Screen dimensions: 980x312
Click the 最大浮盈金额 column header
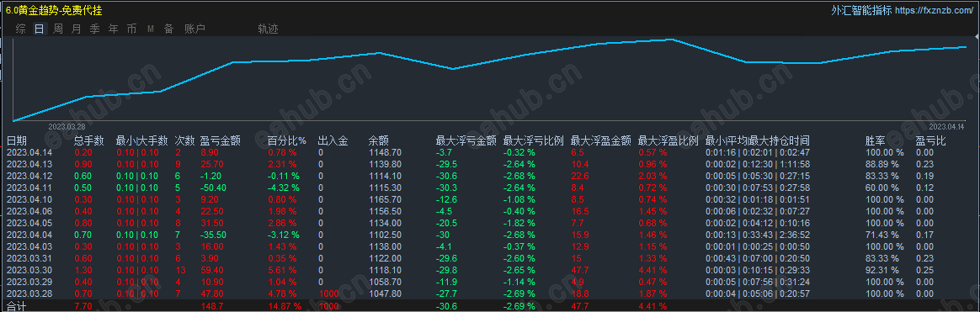coord(600,141)
